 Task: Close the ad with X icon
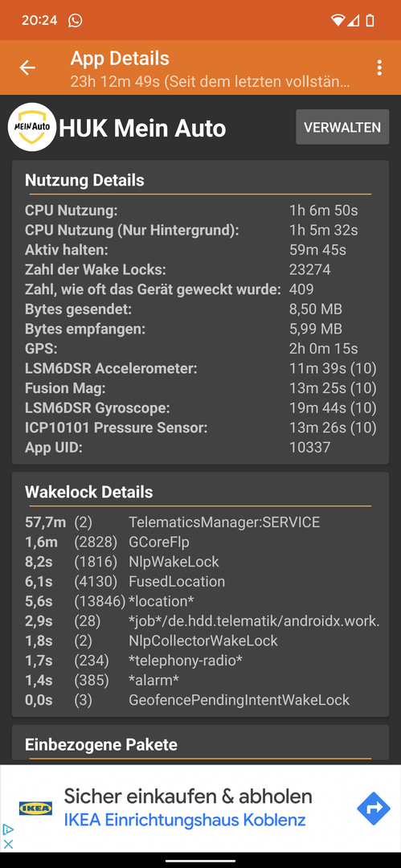[x=8, y=844]
